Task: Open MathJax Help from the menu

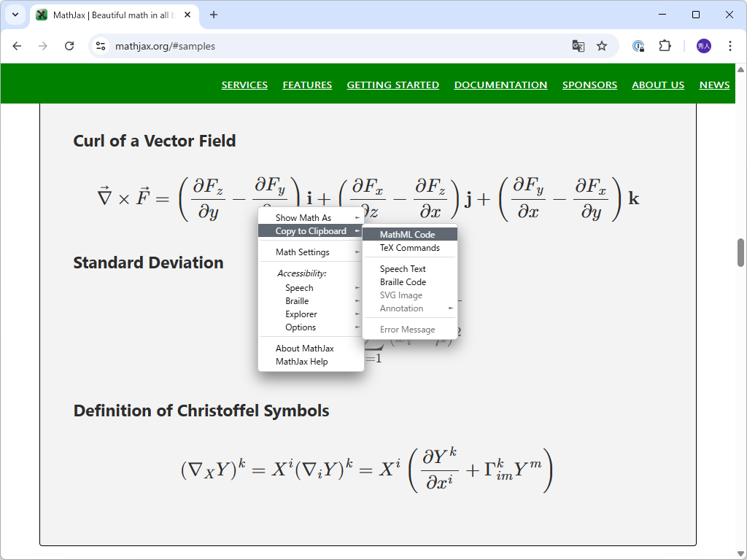Action: tap(303, 361)
